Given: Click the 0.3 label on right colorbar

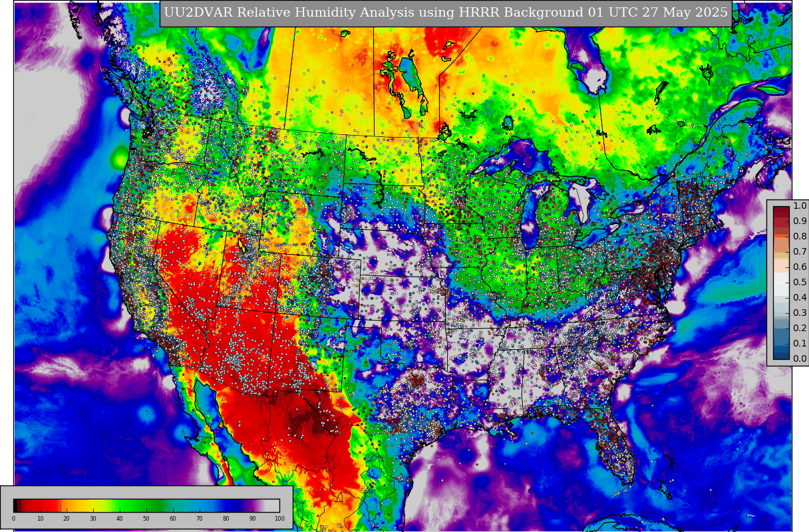Looking at the screenshot, I should tap(800, 313).
